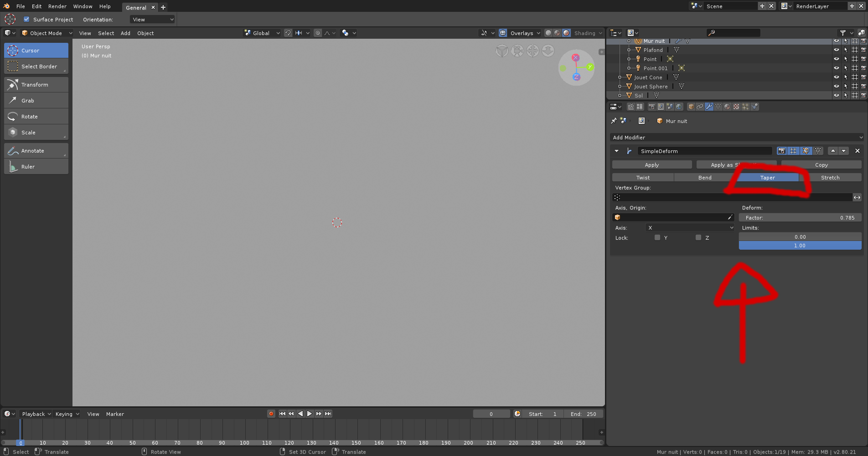Toggle SimpleDeform viewport display button

tap(794, 151)
